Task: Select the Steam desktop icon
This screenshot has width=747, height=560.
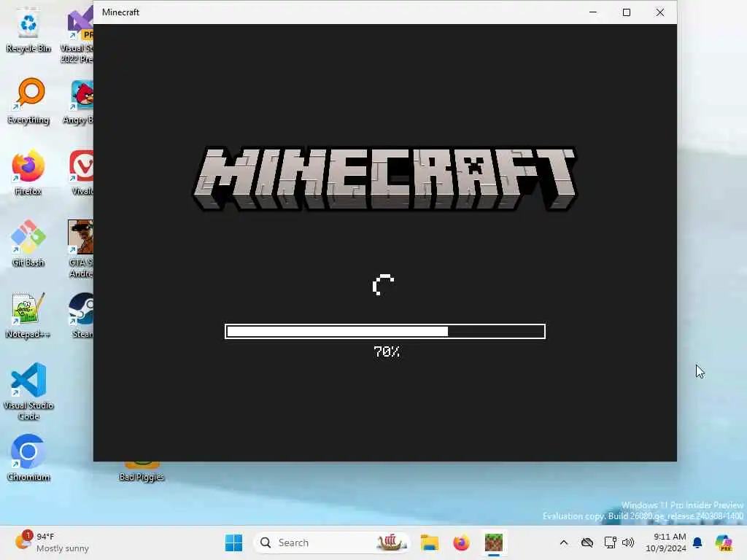Action: click(x=82, y=315)
